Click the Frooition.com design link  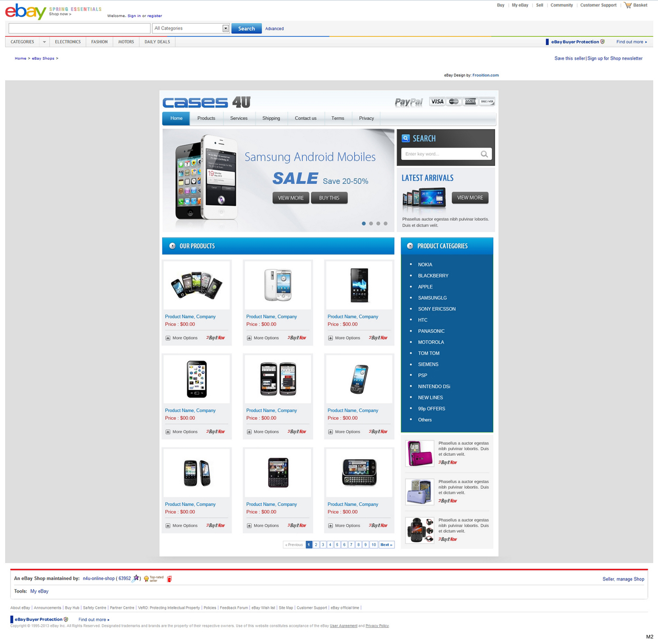point(486,75)
